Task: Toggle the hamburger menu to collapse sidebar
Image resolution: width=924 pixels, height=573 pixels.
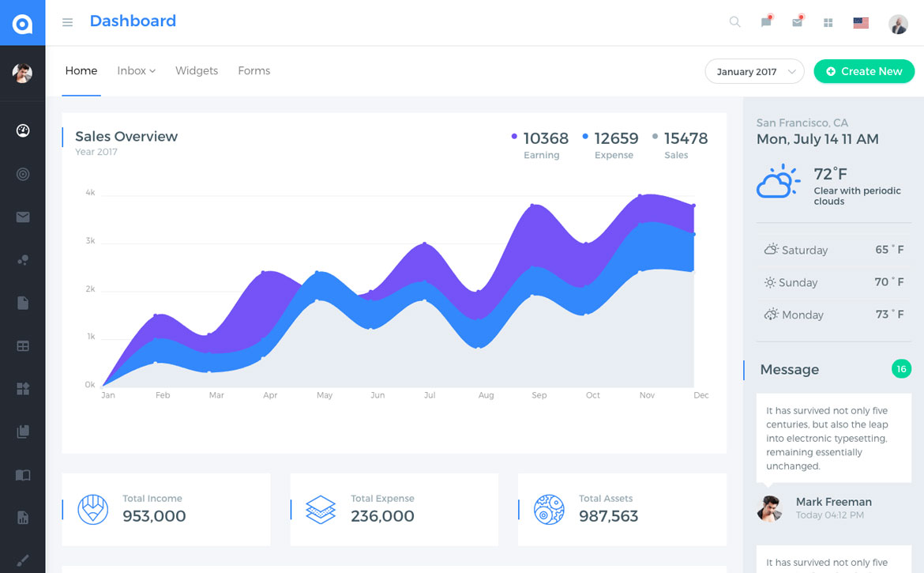Action: pyautogui.click(x=68, y=22)
